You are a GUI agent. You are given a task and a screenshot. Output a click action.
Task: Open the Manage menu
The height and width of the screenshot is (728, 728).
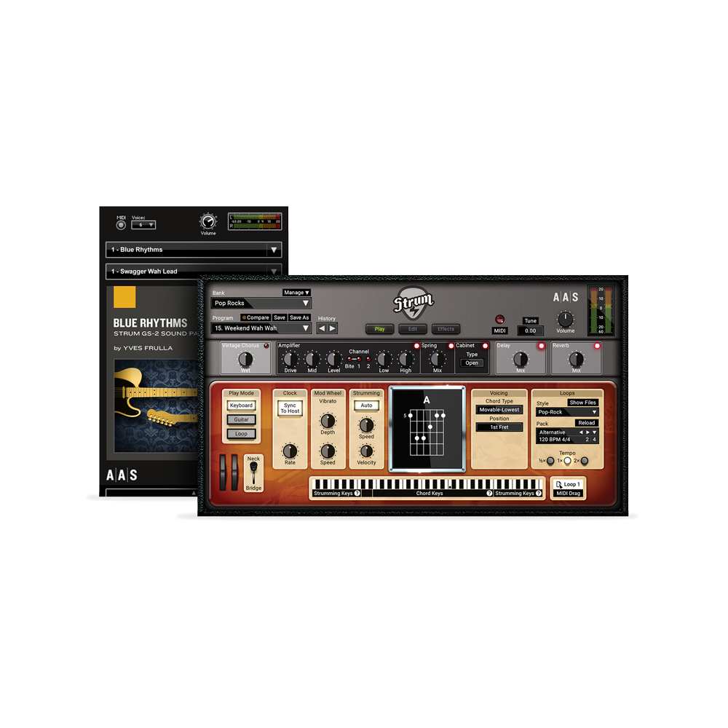point(298,292)
